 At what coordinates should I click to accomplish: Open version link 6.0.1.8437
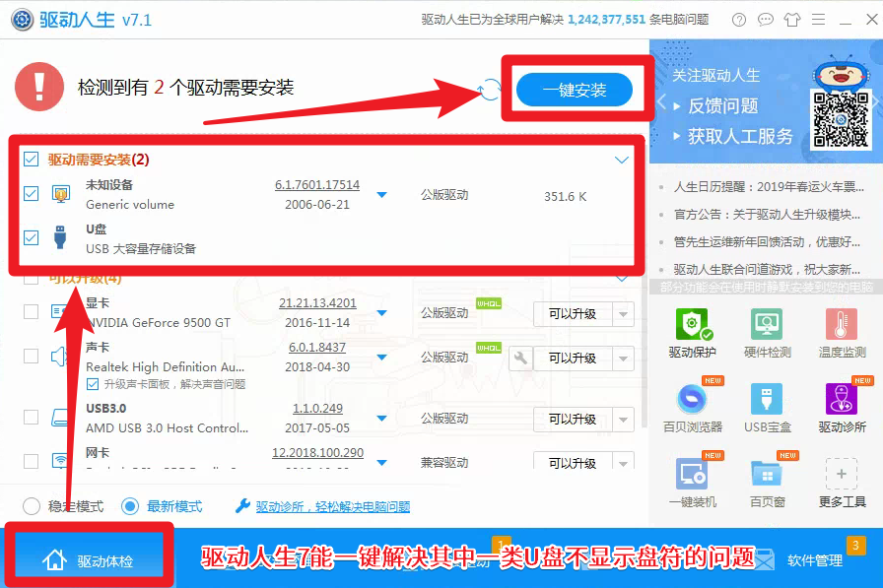(317, 347)
